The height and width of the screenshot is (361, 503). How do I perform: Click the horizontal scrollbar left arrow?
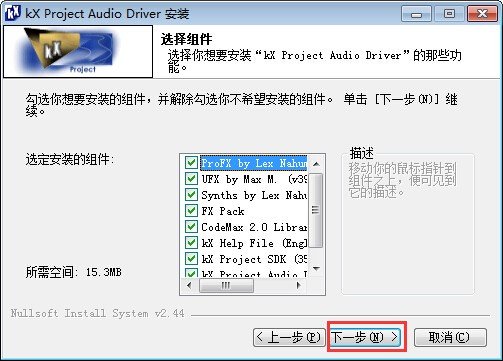click(x=190, y=285)
